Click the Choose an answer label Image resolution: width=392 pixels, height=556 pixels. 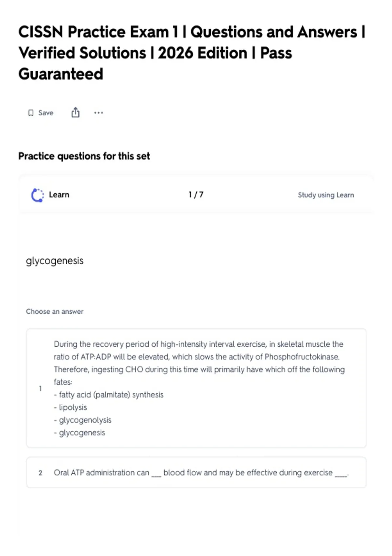click(x=55, y=311)
